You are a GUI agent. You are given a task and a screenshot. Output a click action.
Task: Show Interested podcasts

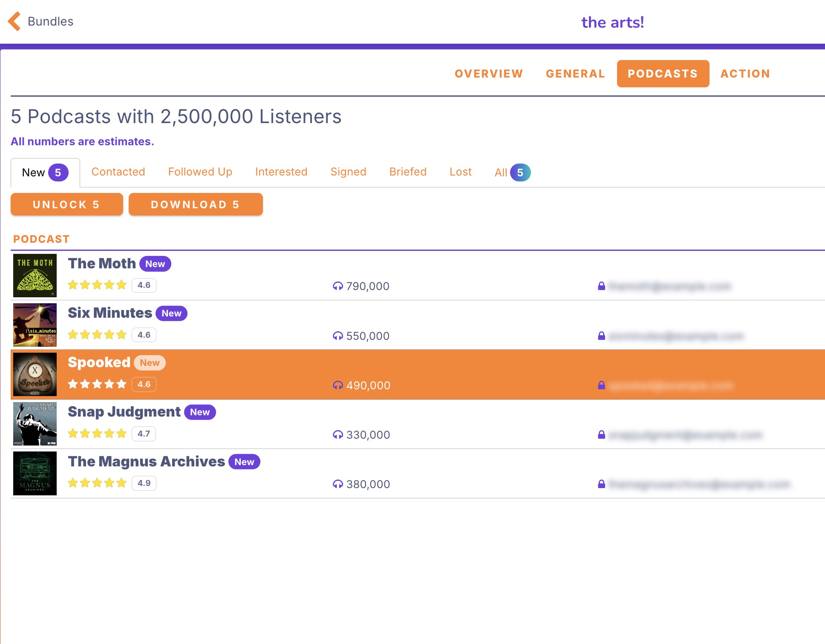point(281,172)
